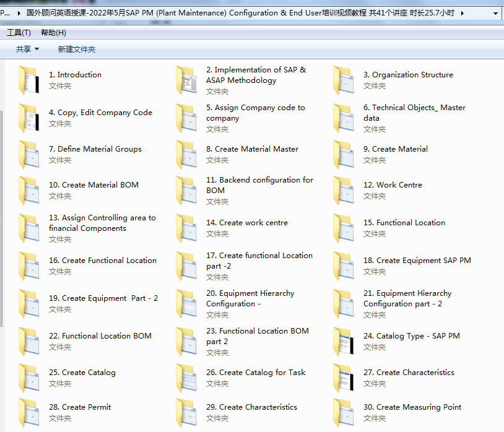Open the 帮助(H) menu
Viewport: 504px width, 432px height.
(x=53, y=32)
